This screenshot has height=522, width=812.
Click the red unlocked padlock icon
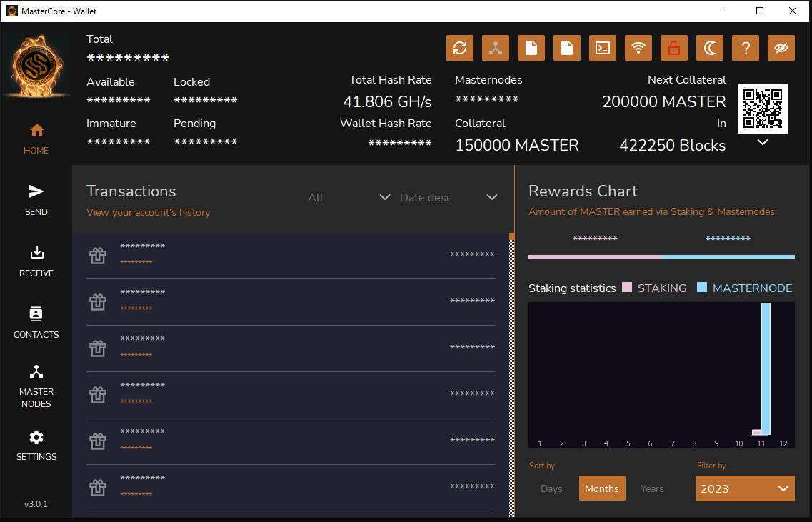pos(673,48)
